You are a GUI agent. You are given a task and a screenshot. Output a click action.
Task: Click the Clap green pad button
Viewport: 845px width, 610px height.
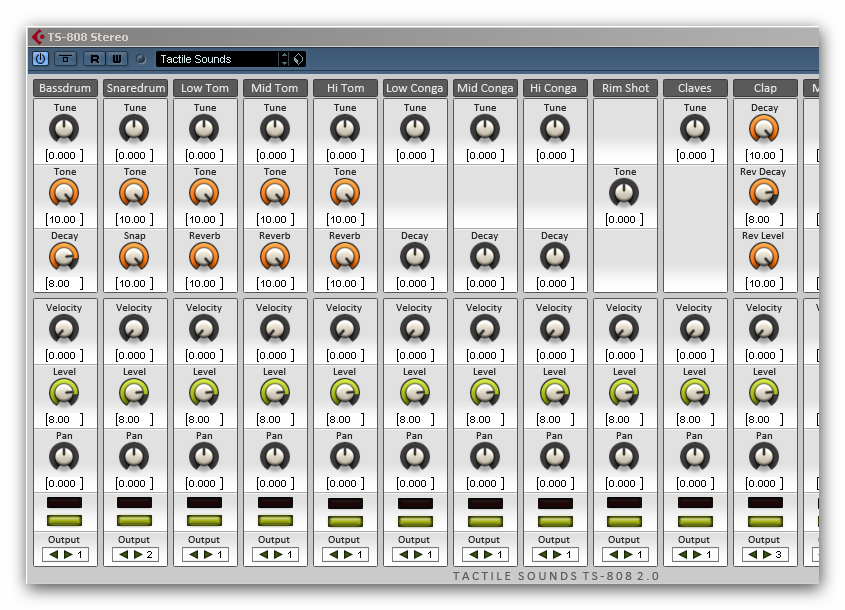pyautogui.click(x=765, y=521)
